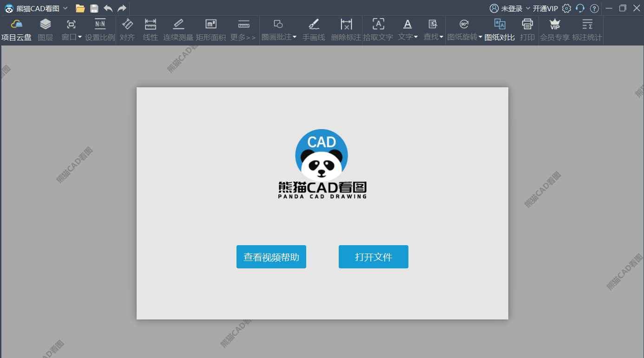Open 更多>> more measurement tools
This screenshot has width=644, height=358.
coord(243,31)
